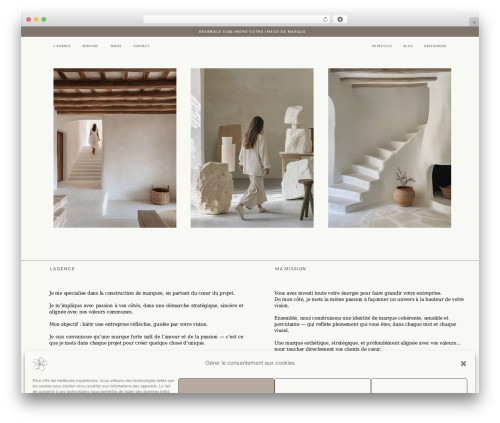Click the rightmost outlined cookie button
Viewport: 500px width, 423px height.
419,386
